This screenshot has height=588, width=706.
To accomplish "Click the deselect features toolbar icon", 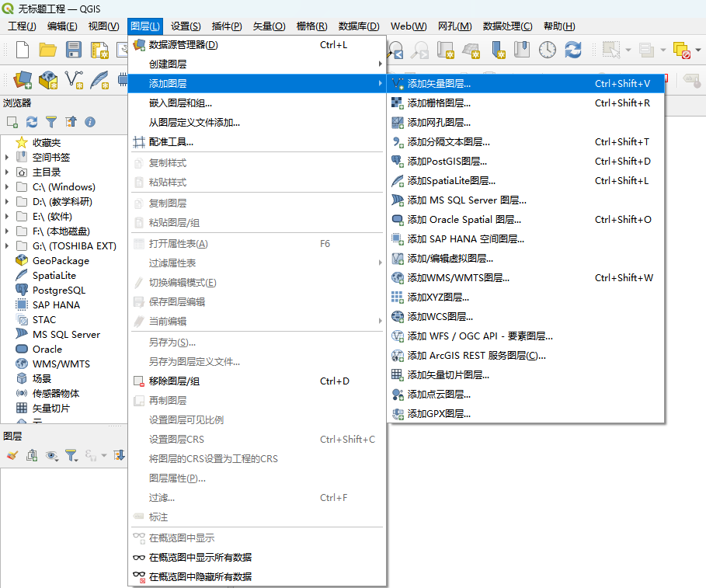I will pyautogui.click(x=682, y=50).
